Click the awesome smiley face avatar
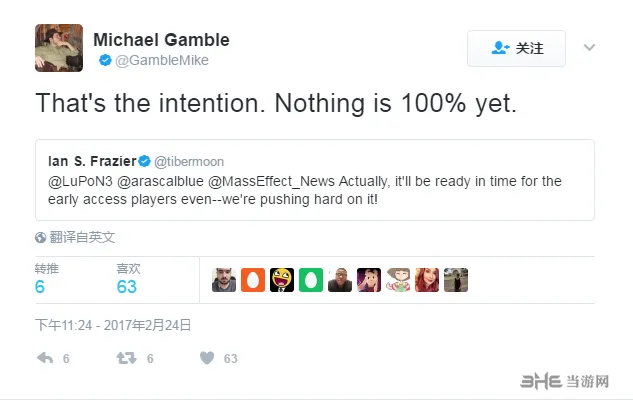Screen dimensions: 633x400 coord(282,280)
